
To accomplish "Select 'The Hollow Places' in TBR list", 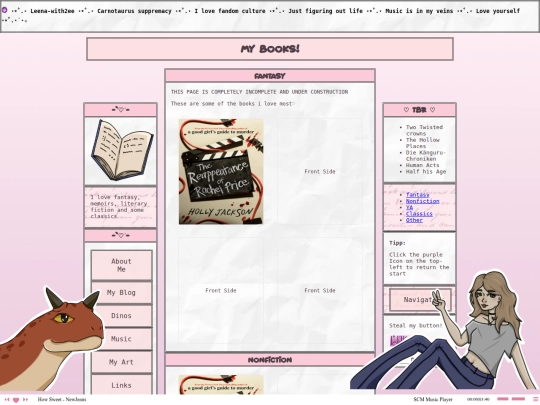I will click(x=423, y=143).
